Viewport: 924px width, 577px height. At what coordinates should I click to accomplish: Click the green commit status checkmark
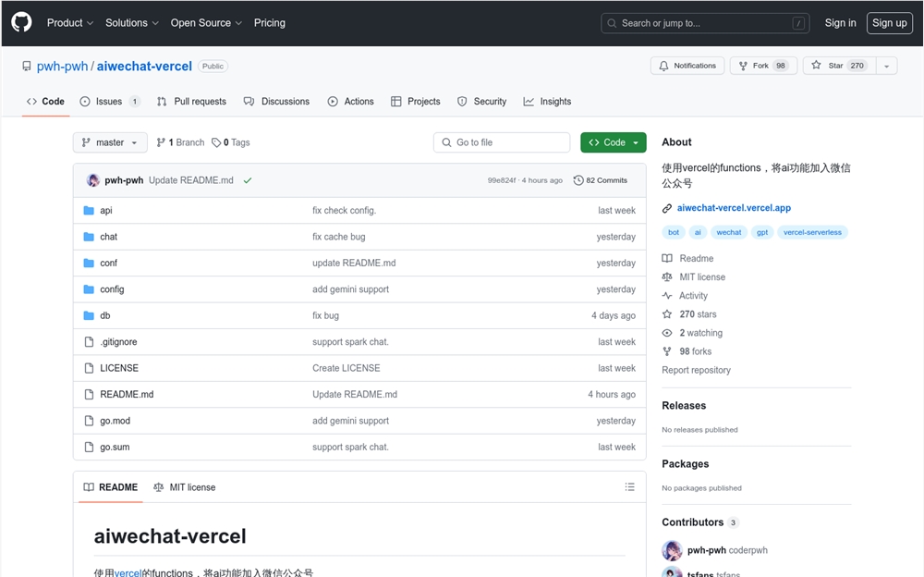coord(248,180)
